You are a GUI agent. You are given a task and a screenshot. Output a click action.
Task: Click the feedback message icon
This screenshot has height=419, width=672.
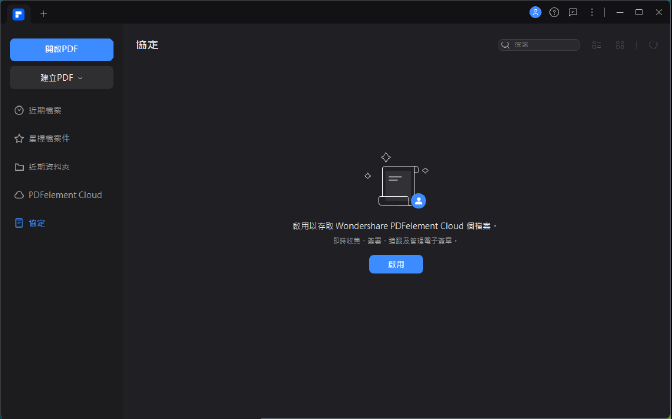572,12
